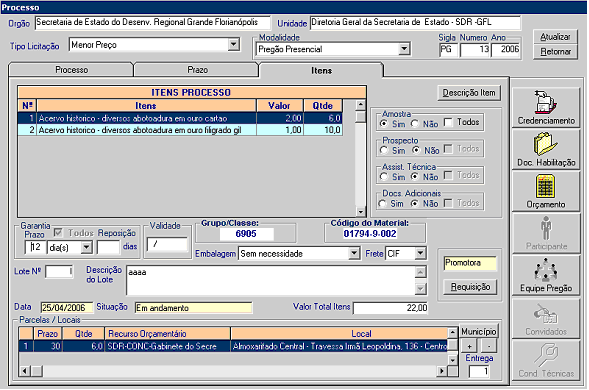Select Assist. Técnica Não radio
589x390 pixels.
415,176
